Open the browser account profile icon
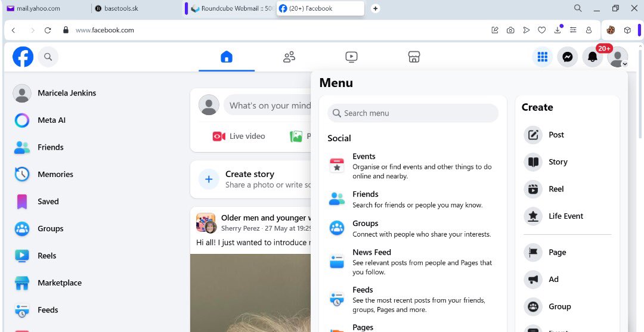 [x=589, y=30]
